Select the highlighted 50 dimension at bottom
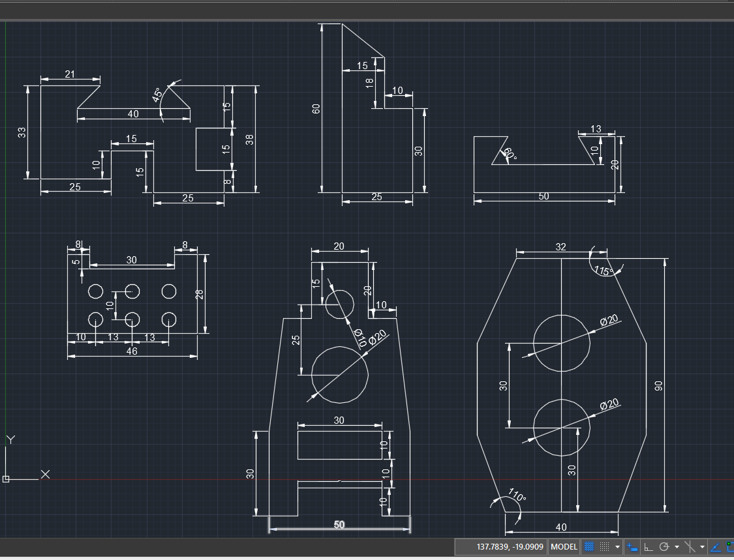 point(339,525)
